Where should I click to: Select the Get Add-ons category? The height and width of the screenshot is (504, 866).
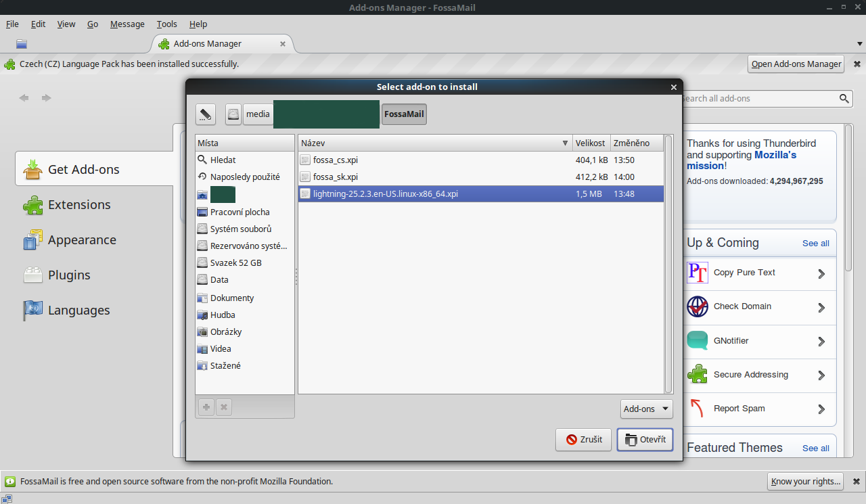tap(95, 169)
